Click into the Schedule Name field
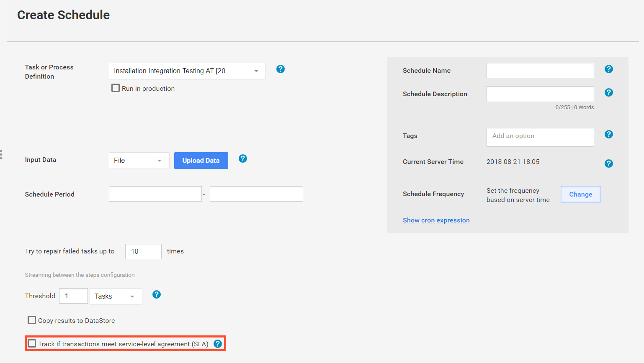 pyautogui.click(x=540, y=70)
